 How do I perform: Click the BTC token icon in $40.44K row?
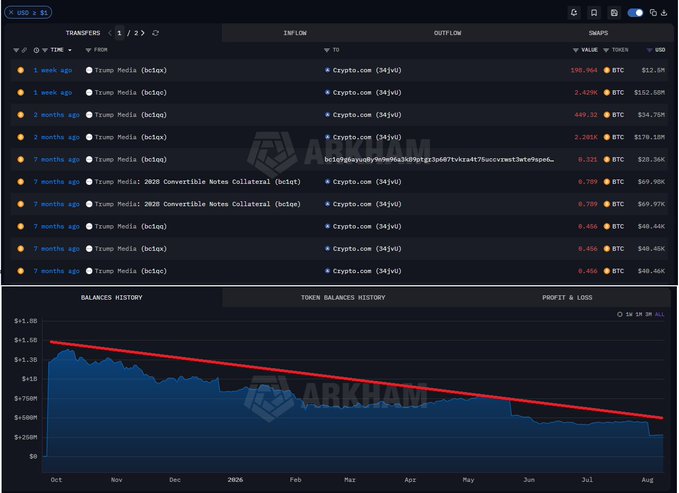pyautogui.click(x=607, y=226)
